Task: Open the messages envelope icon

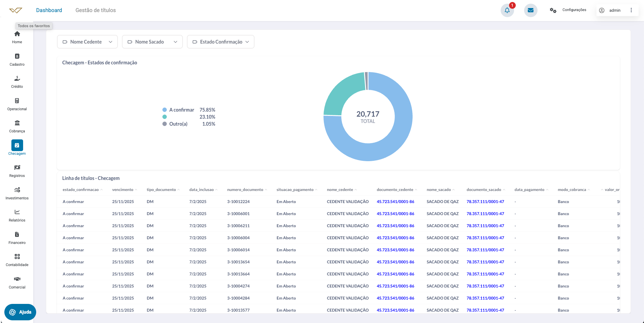Action: click(530, 10)
